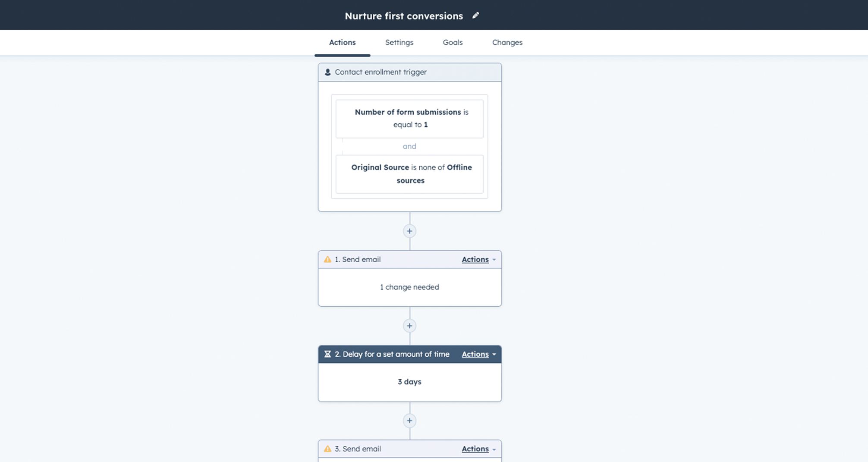Click the plus icon below the enrollment trigger
Image resolution: width=868 pixels, height=462 pixels.
click(409, 231)
